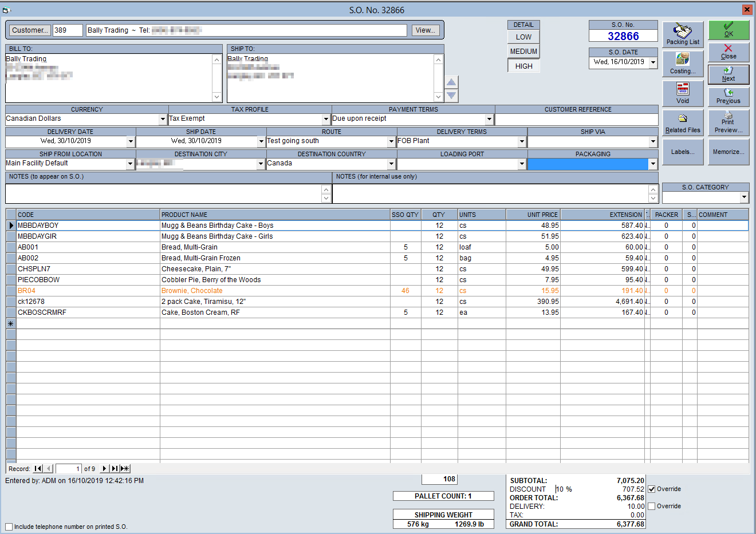Void this sales order
The width and height of the screenshot is (756, 534).
[x=683, y=93]
